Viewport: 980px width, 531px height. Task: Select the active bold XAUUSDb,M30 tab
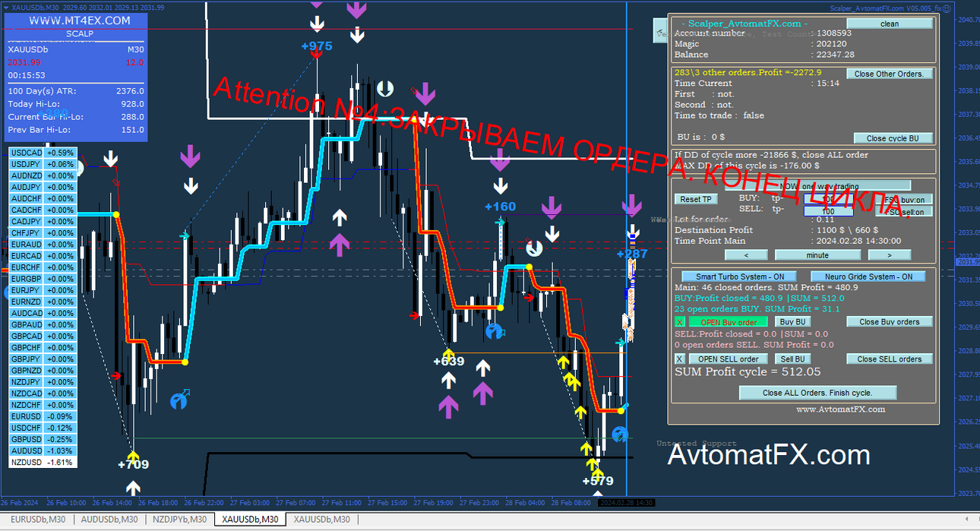tap(250, 520)
